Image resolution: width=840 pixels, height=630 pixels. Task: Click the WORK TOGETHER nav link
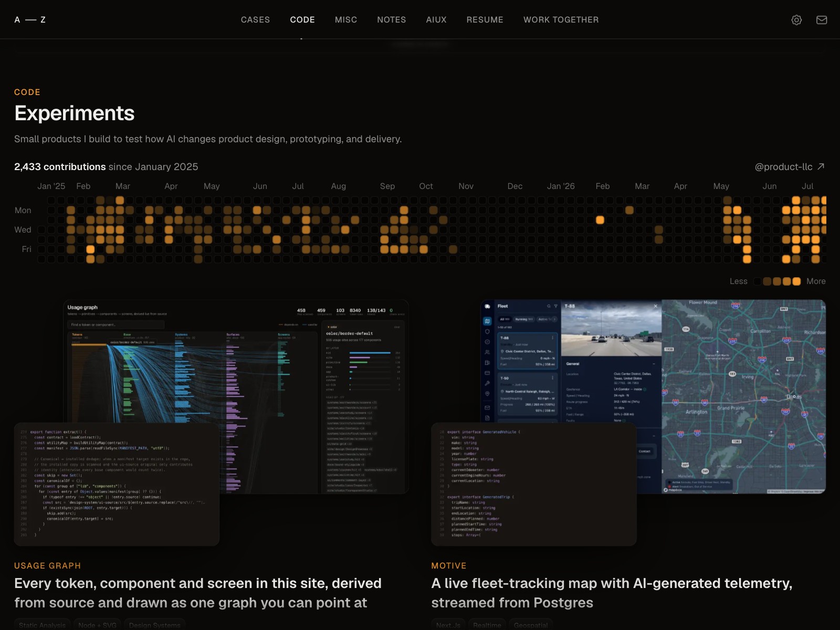[x=561, y=19]
